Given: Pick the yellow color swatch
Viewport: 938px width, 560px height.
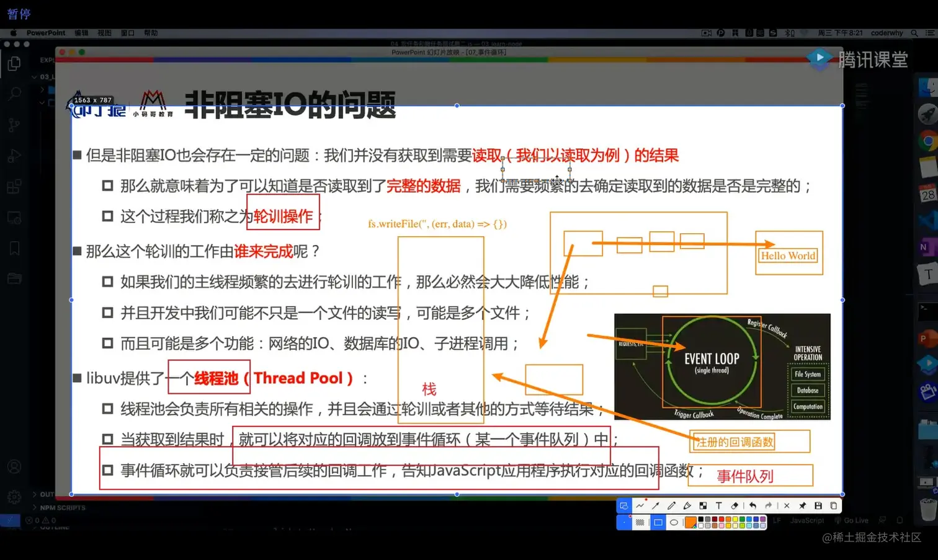Looking at the screenshot, I should click(735, 519).
